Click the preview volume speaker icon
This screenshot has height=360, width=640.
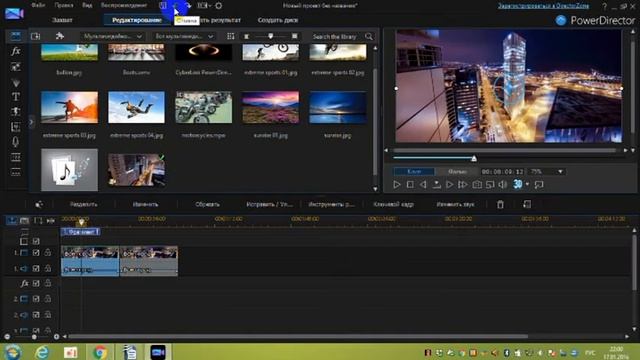[503, 184]
